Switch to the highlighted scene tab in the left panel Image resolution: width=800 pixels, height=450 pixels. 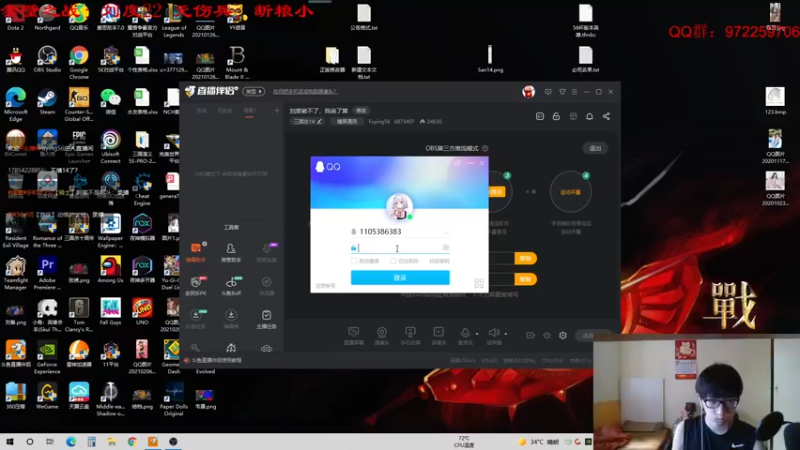pos(249,111)
